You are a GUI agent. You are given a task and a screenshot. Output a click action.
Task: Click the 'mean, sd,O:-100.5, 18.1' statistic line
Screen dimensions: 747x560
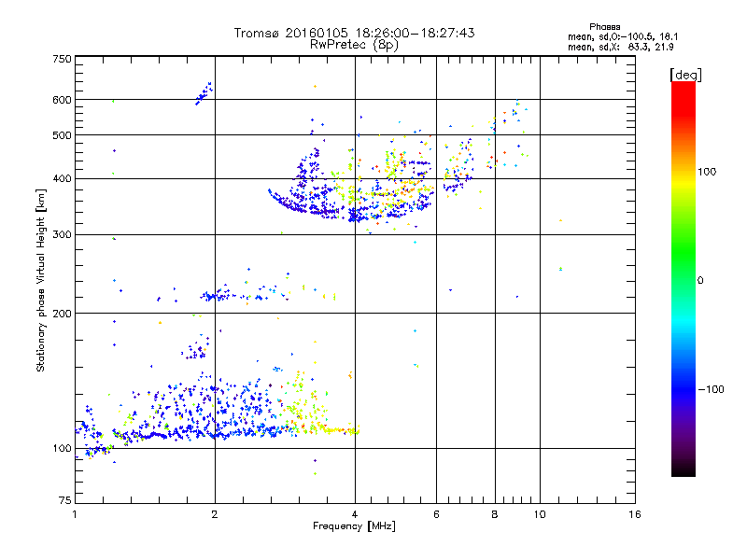click(623, 36)
